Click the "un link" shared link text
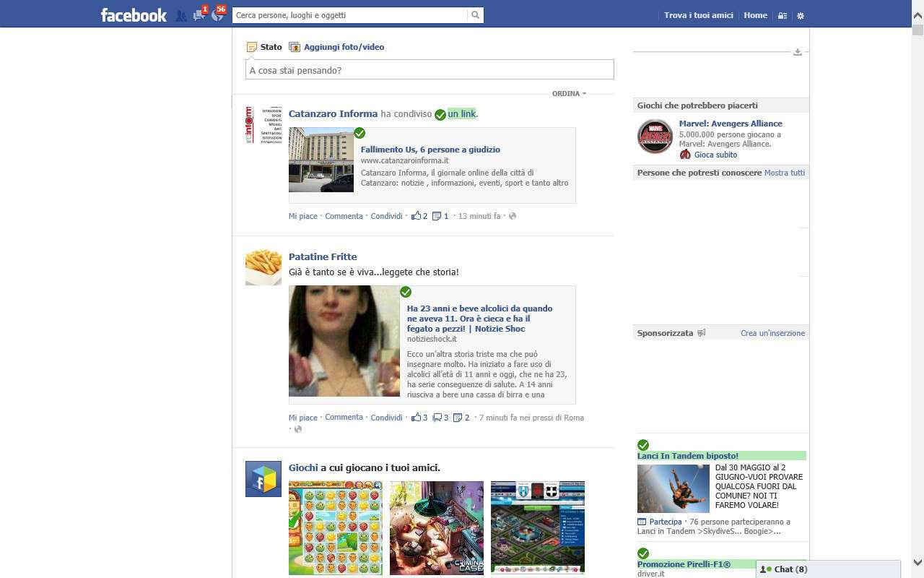This screenshot has width=924, height=578. pyautogui.click(x=461, y=113)
